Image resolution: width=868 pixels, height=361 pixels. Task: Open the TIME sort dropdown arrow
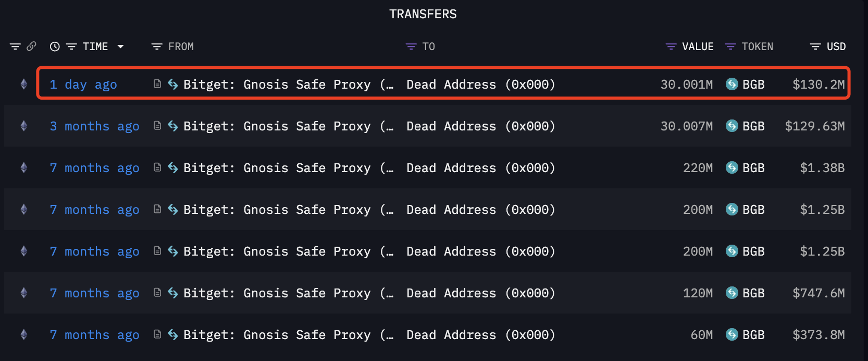pyautogui.click(x=120, y=46)
